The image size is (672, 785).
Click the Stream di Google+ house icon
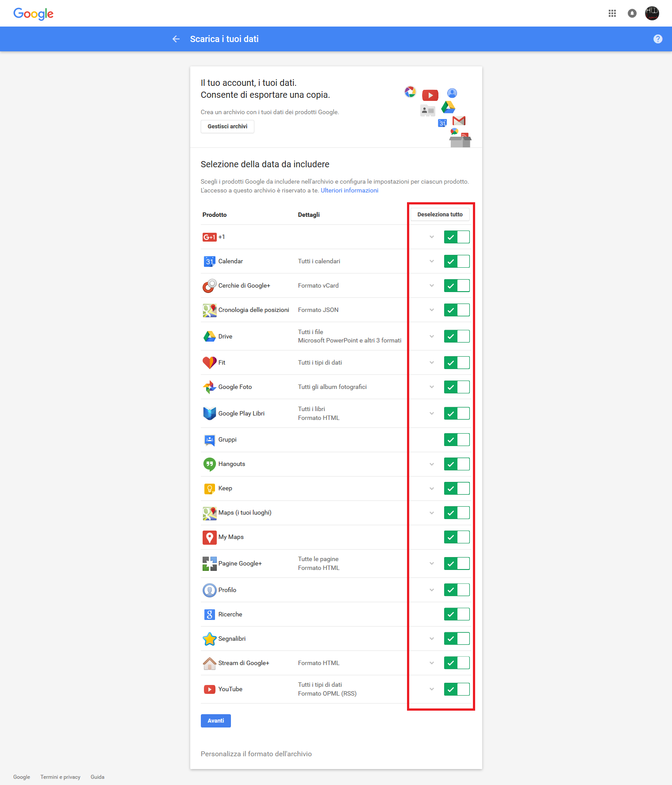pyautogui.click(x=209, y=663)
